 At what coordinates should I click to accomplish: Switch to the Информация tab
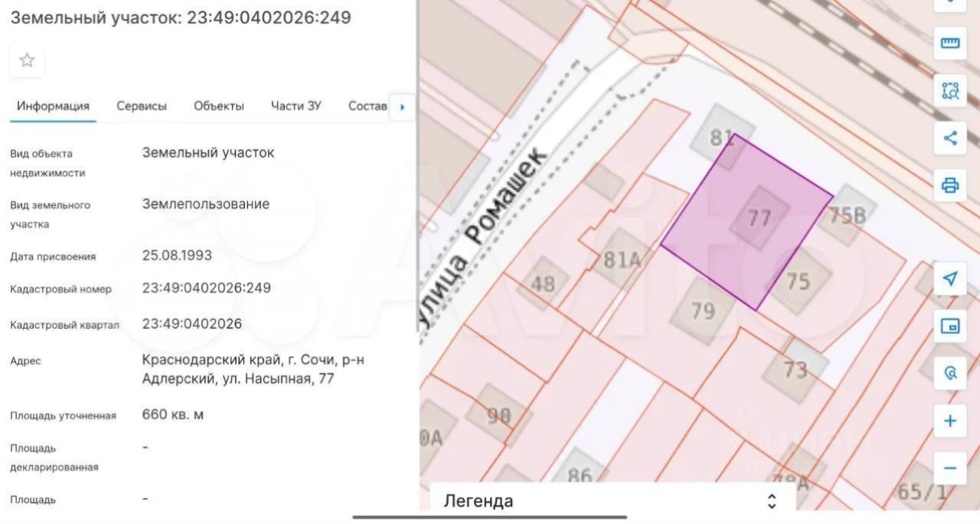(x=53, y=106)
